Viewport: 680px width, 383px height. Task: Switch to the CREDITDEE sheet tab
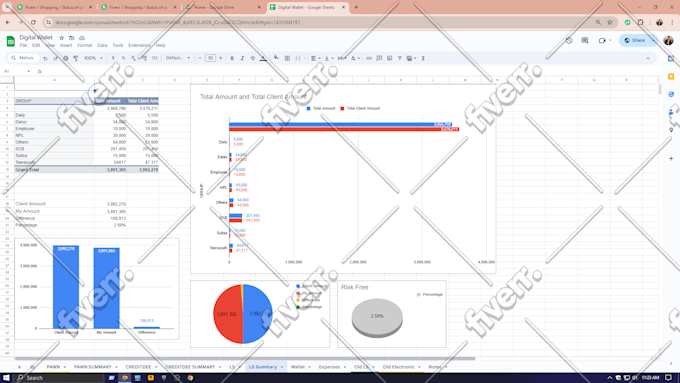(x=138, y=367)
